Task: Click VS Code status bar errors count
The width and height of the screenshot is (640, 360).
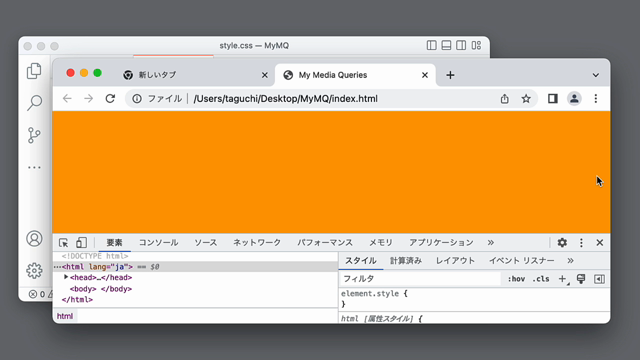Action: (x=37, y=294)
